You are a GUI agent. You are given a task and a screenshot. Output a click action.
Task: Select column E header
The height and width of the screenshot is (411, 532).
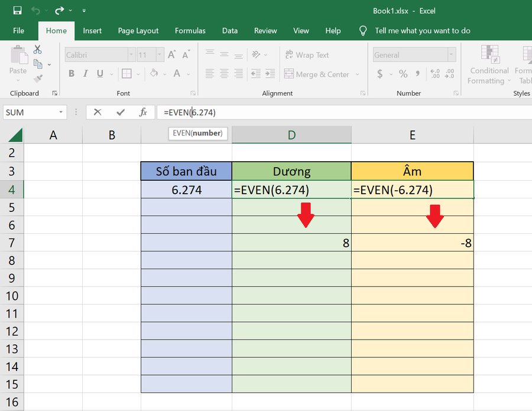pyautogui.click(x=412, y=135)
